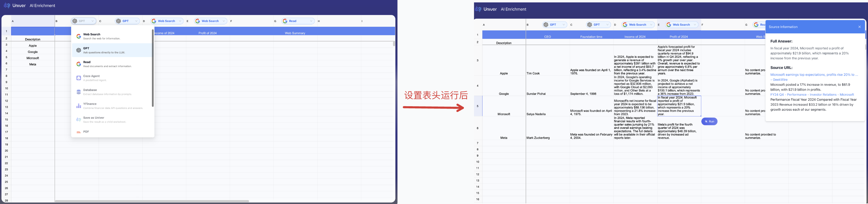Select Income of 2024 header, right screenshot
The height and width of the screenshot is (204, 868).
click(635, 35)
